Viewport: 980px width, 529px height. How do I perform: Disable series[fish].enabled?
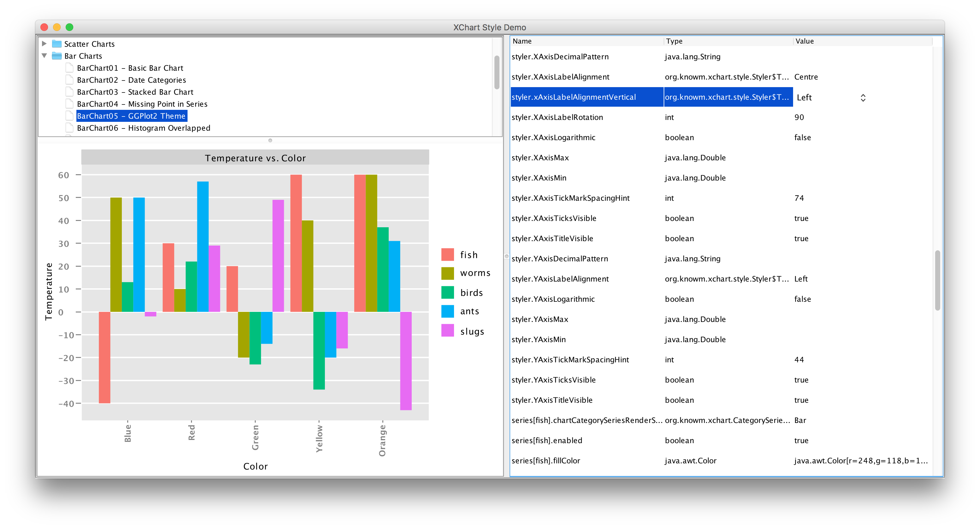801,440
